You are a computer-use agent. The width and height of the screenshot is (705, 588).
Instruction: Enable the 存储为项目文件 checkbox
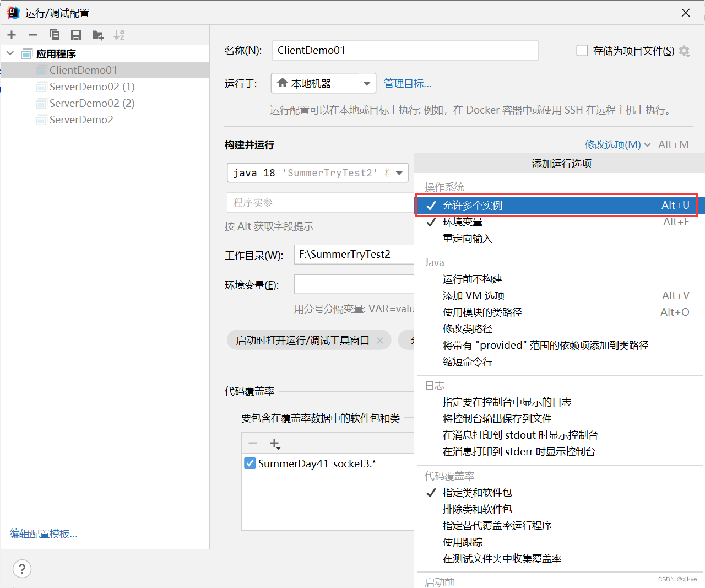tap(582, 51)
